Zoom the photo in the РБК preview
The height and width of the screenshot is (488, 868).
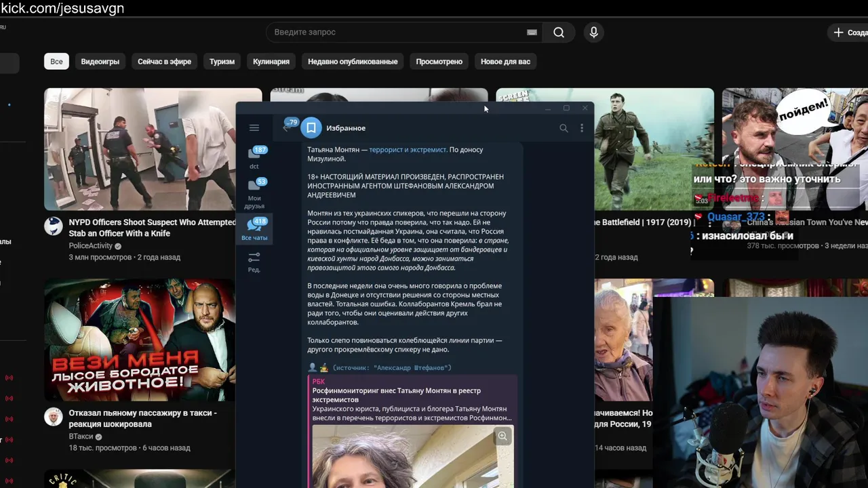(502, 436)
